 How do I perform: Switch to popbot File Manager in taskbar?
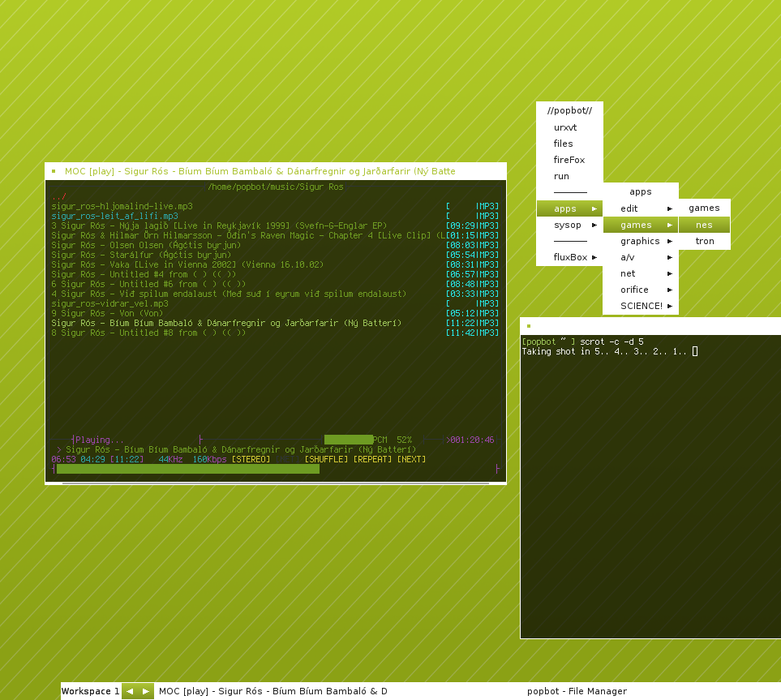point(577,691)
